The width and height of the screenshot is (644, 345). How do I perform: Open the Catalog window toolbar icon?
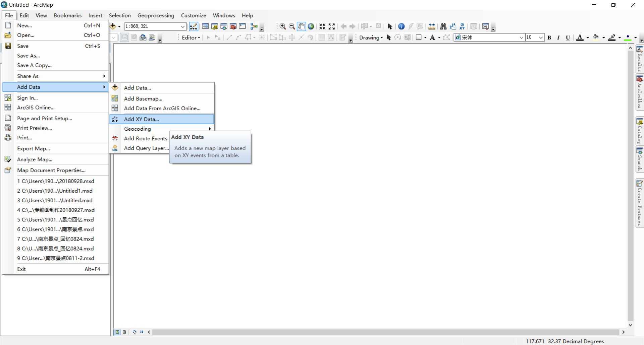tap(215, 26)
